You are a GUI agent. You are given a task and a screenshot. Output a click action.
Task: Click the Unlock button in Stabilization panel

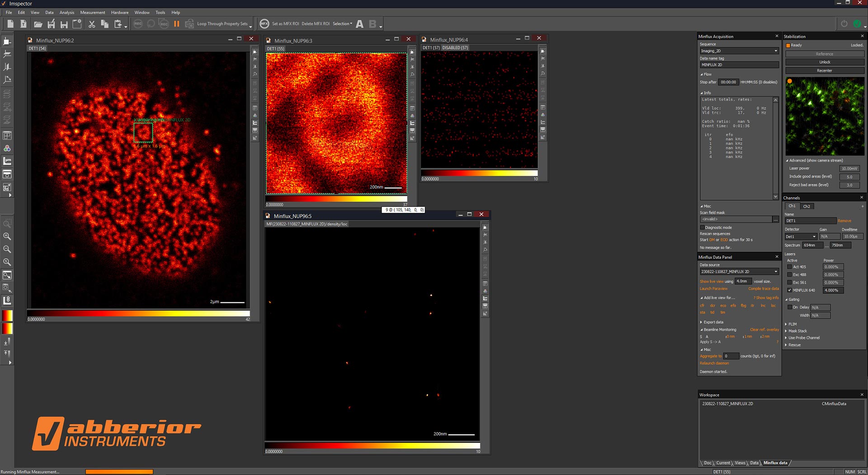[x=824, y=62]
